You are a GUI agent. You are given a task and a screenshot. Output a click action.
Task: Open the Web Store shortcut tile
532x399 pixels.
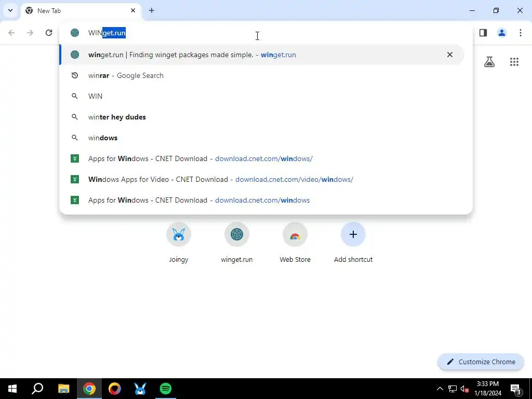(x=295, y=243)
